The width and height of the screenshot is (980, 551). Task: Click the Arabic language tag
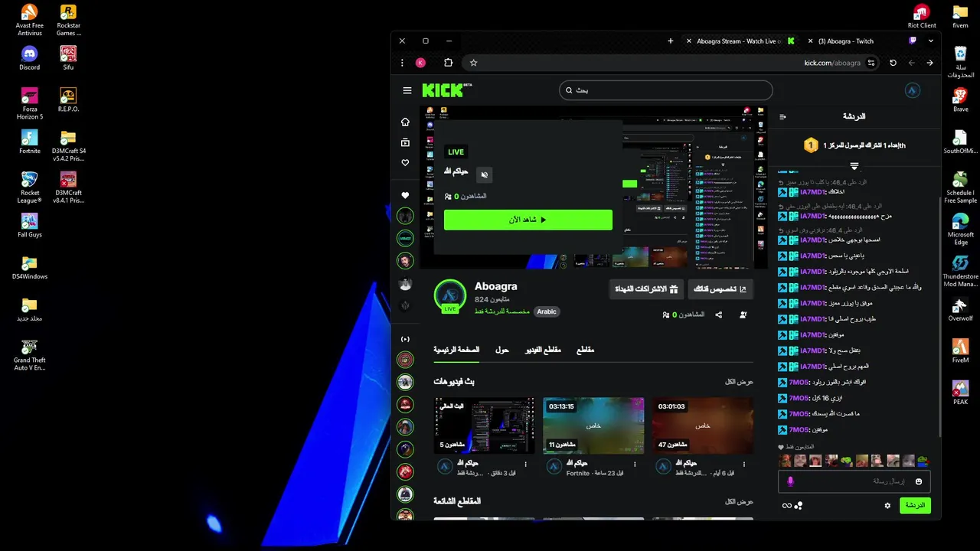[x=547, y=311]
